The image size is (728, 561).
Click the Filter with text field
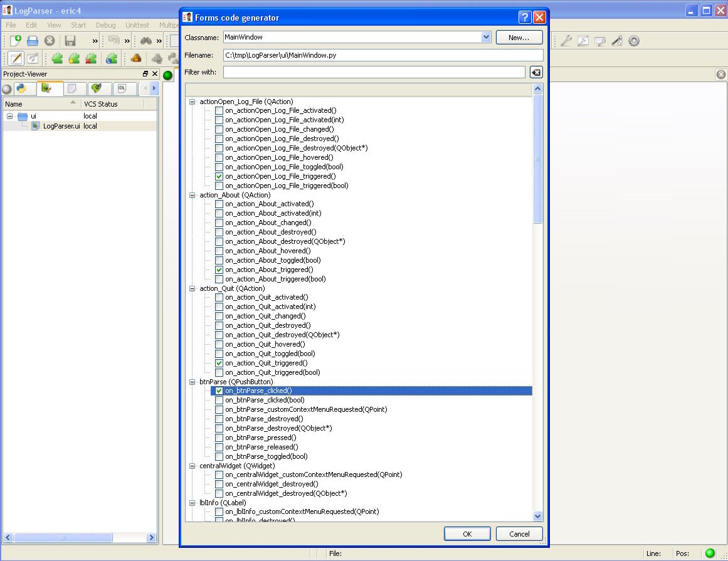coord(374,72)
